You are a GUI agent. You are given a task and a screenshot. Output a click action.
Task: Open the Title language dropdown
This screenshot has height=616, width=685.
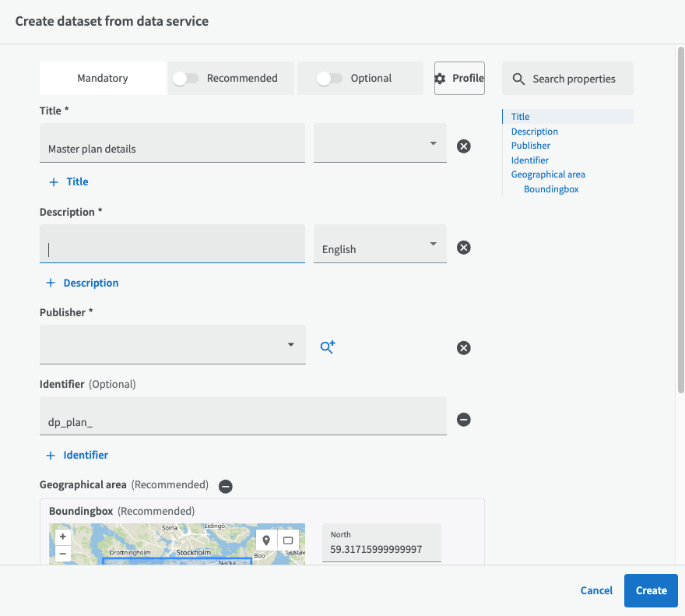(380, 144)
